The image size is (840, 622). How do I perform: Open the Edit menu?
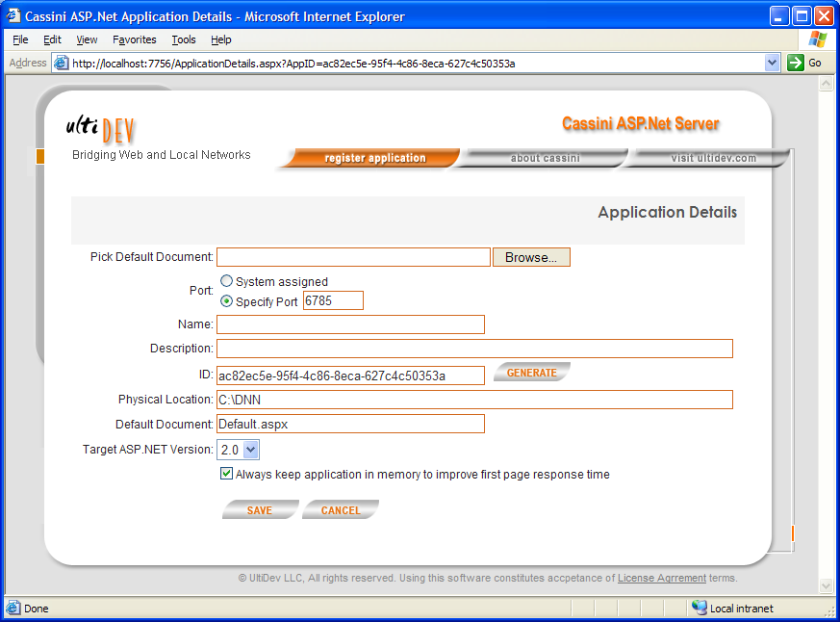pyautogui.click(x=52, y=39)
